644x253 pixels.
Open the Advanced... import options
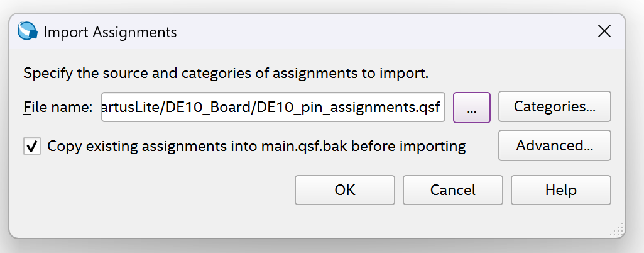pyautogui.click(x=554, y=145)
